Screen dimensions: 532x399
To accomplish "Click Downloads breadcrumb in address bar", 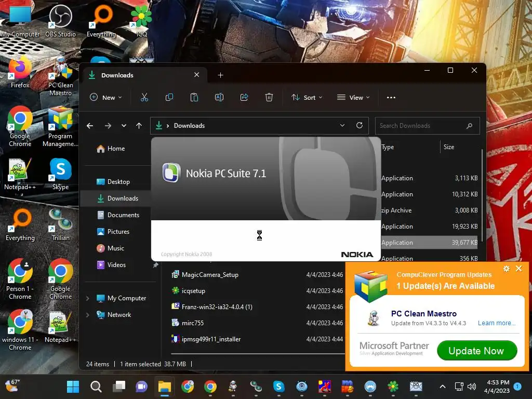I will pos(189,126).
